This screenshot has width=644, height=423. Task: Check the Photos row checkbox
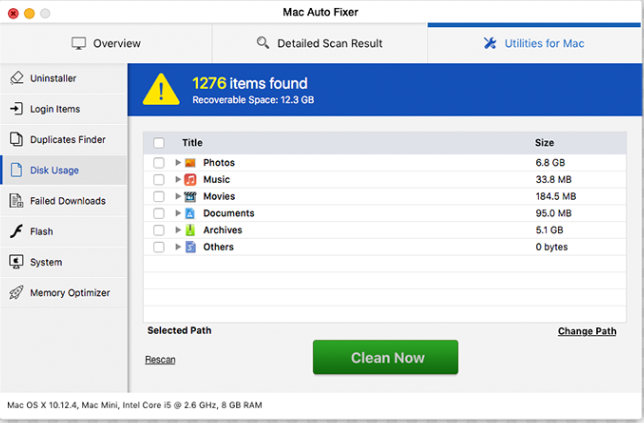point(159,163)
